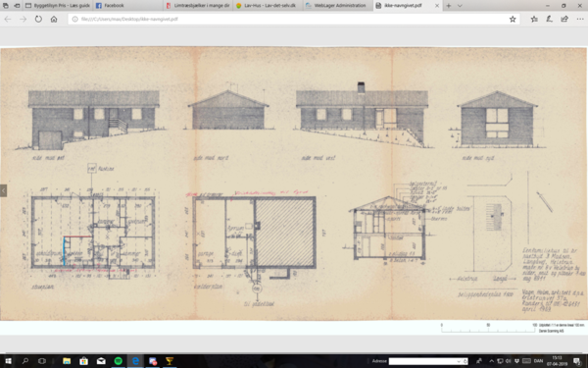The image size is (588, 368).
Task: Switch to the Lav-Hus tab
Action: coord(268,6)
